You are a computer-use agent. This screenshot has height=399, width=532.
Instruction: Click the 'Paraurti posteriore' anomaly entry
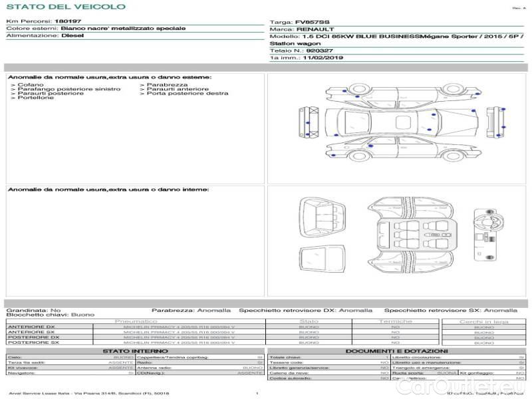51,93
